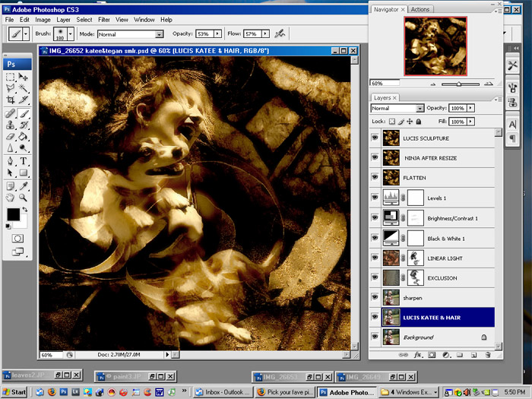This screenshot has width=532, height=399.
Task: Select the Rectangular Marquee tool
Action: click(x=11, y=78)
